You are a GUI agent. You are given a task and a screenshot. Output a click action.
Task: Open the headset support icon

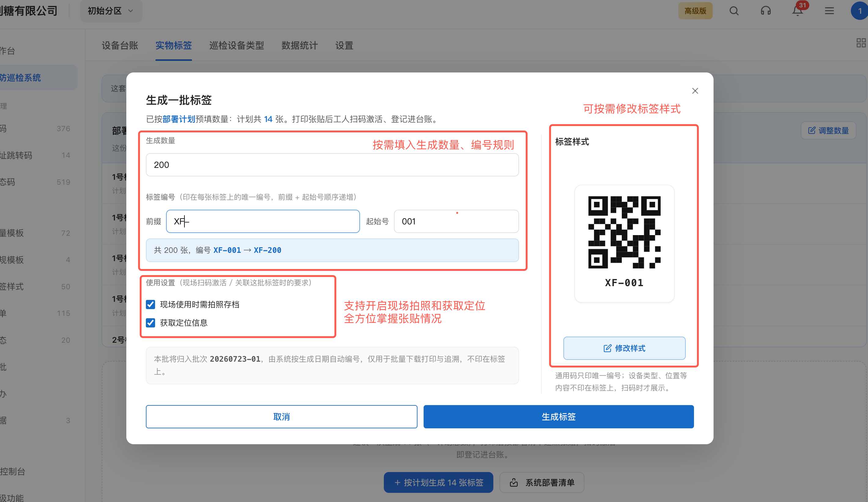coord(766,11)
